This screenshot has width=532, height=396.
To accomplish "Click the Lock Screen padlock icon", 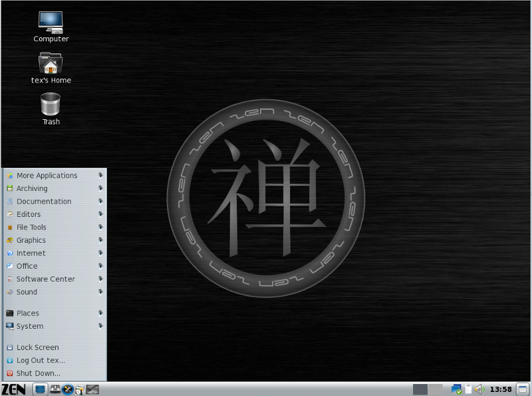I will 10,347.
